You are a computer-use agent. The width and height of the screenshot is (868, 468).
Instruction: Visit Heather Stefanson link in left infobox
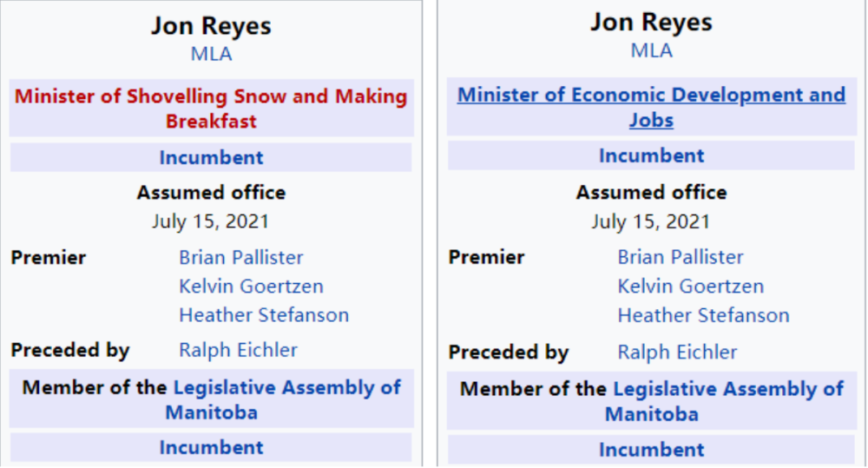tap(264, 315)
